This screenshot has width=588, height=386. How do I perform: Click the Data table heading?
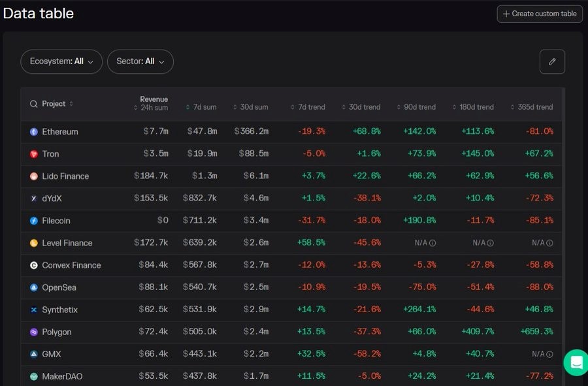[x=39, y=14]
